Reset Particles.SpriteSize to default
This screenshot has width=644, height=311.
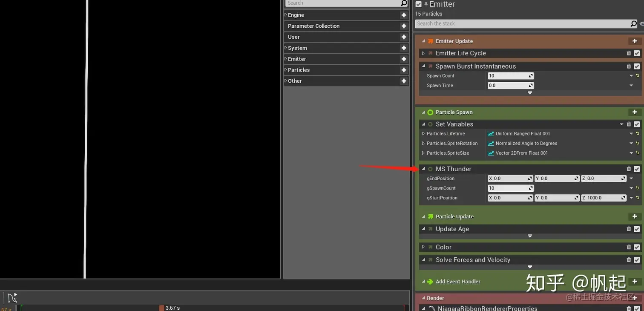[638, 153]
